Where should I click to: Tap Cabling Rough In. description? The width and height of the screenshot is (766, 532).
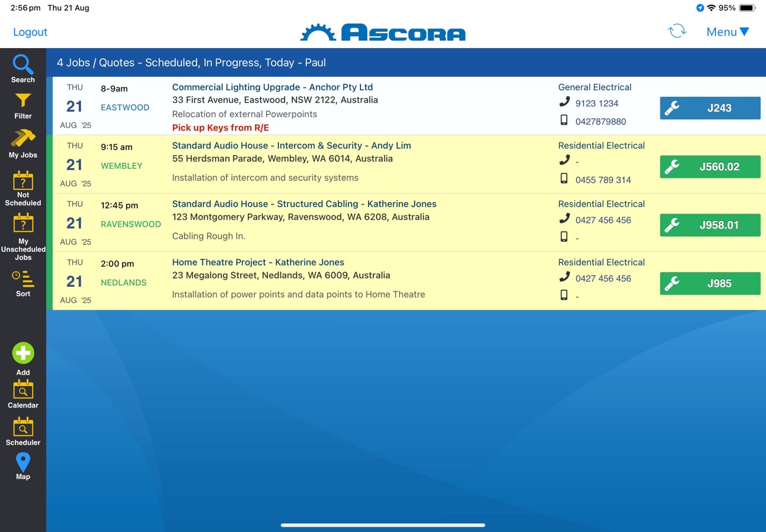(208, 236)
